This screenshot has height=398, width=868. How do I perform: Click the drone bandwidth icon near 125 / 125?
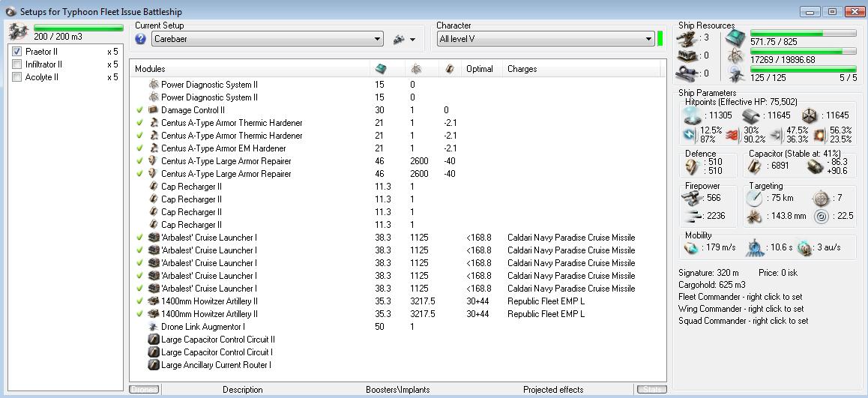click(736, 73)
